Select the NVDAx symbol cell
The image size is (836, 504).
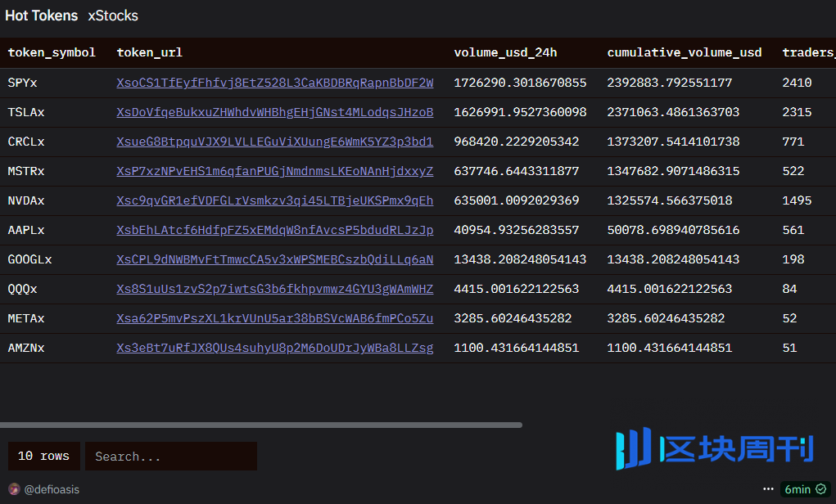(x=26, y=200)
